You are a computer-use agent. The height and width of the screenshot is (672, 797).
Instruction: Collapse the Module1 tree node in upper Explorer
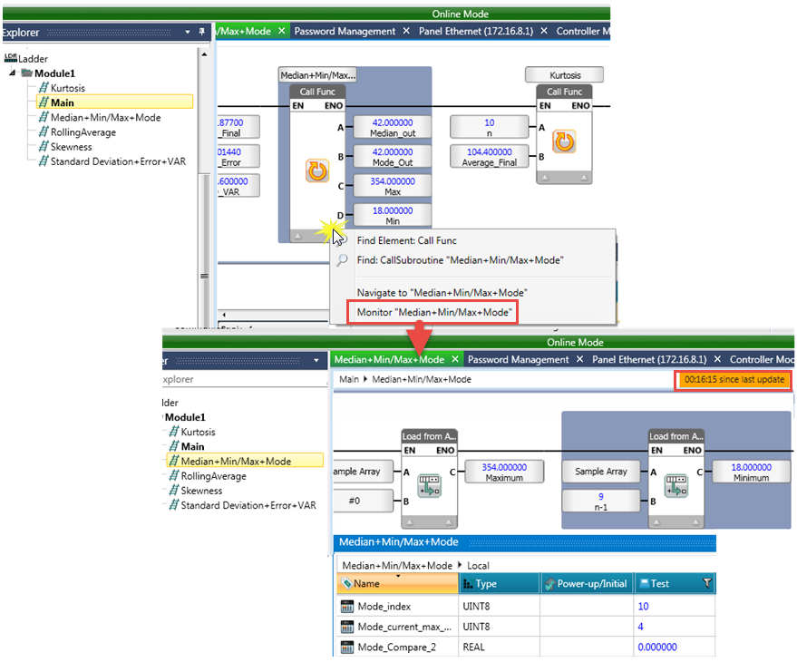point(13,73)
